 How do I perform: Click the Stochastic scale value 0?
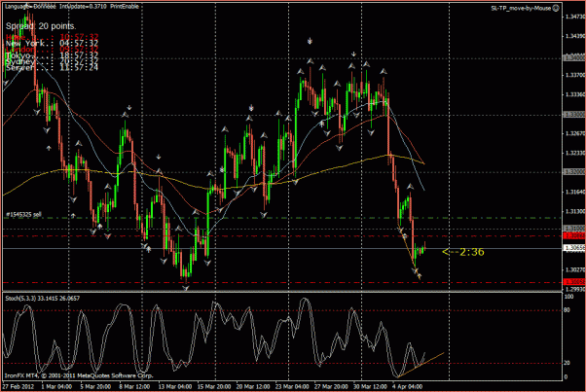click(x=566, y=377)
